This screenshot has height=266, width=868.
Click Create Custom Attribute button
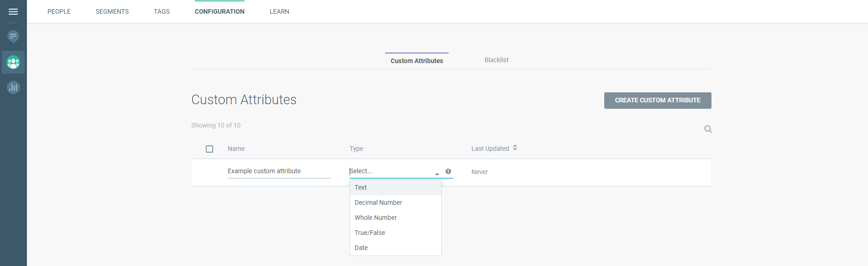point(657,101)
